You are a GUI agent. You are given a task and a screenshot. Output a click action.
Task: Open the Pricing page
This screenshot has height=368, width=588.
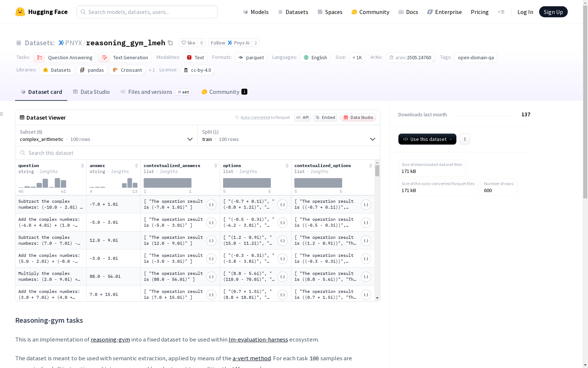point(480,12)
